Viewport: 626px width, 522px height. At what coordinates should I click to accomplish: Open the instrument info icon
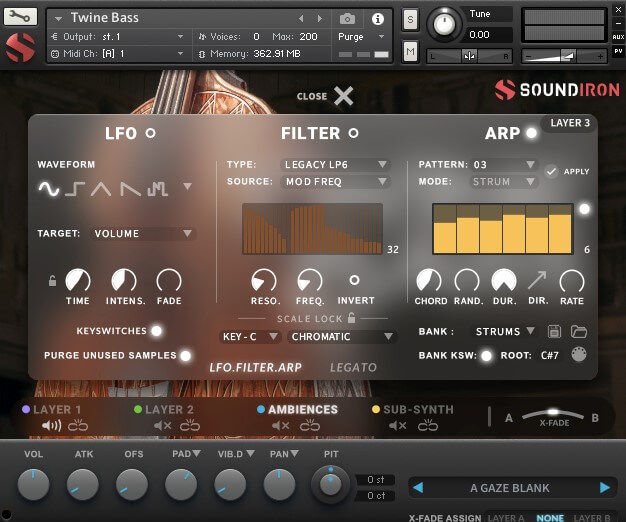[378, 18]
